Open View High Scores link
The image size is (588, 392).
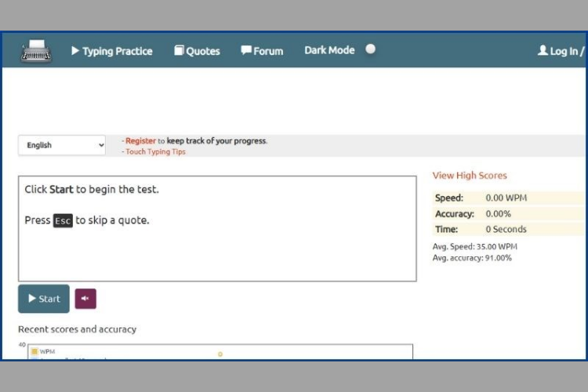[x=470, y=175]
